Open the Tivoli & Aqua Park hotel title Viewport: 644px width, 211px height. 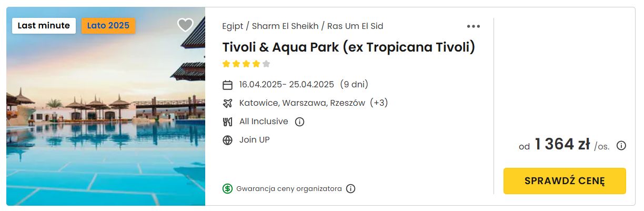(349, 47)
